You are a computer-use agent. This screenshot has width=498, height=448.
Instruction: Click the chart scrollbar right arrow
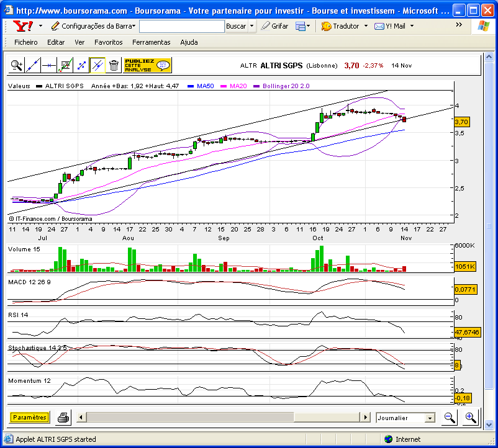pyautogui.click(x=366, y=417)
